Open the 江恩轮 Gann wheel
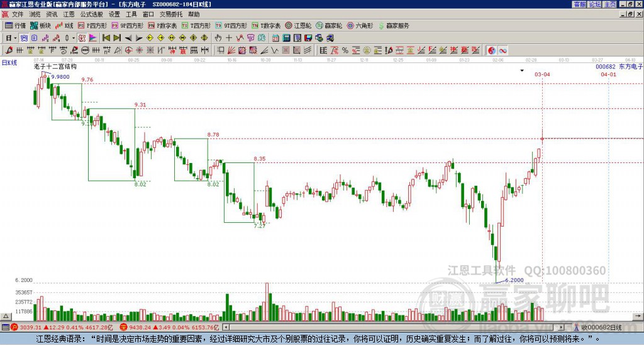644x345 pixels. click(x=299, y=25)
